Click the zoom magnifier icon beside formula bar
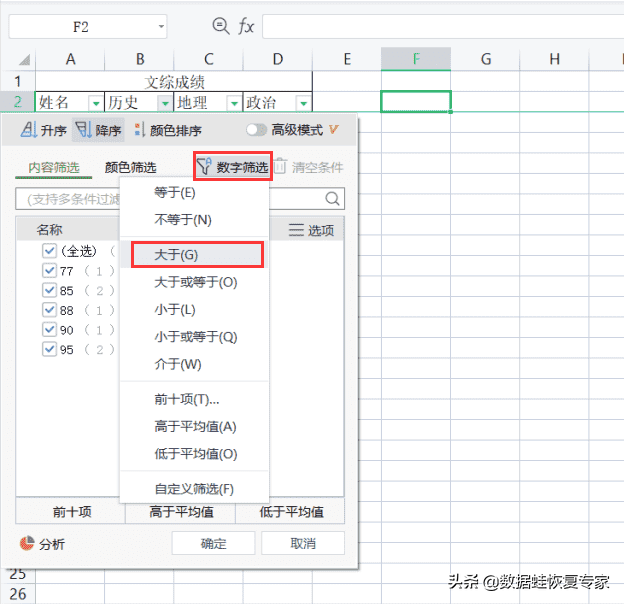Viewport: 624px width, 604px height. tap(220, 26)
